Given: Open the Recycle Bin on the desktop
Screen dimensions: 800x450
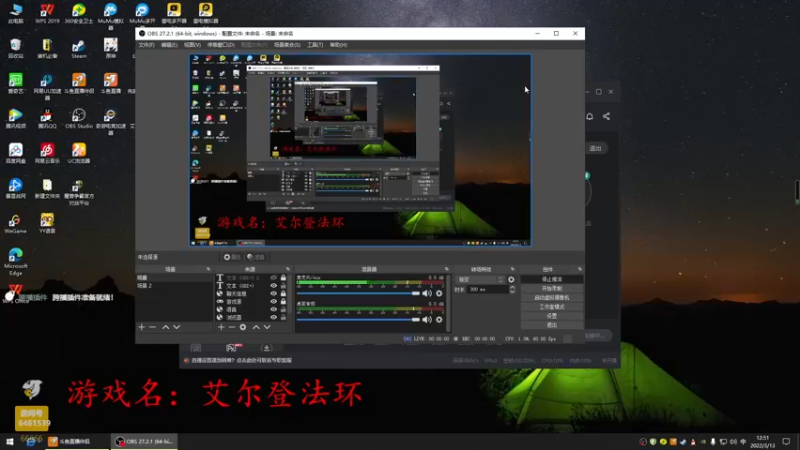Looking at the screenshot, I should pos(15,49).
